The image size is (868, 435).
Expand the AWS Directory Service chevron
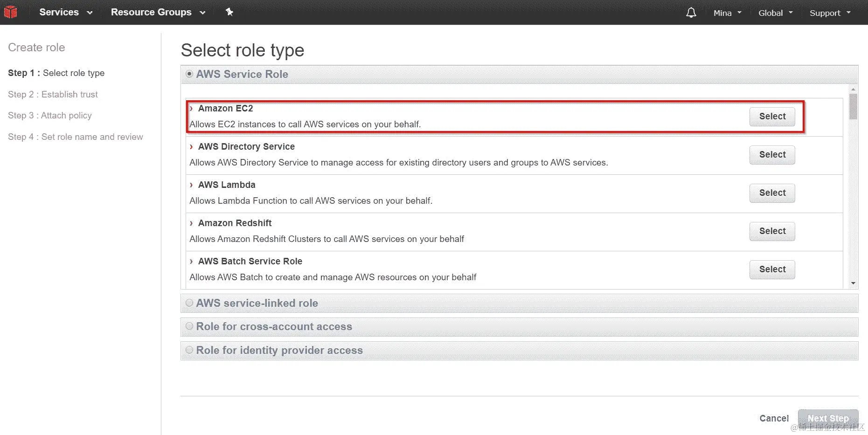[x=191, y=146]
